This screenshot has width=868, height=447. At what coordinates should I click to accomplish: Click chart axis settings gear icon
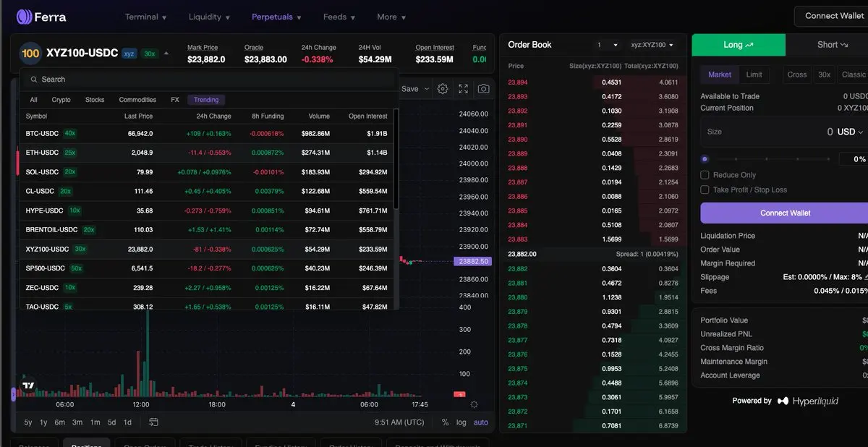pos(474,405)
